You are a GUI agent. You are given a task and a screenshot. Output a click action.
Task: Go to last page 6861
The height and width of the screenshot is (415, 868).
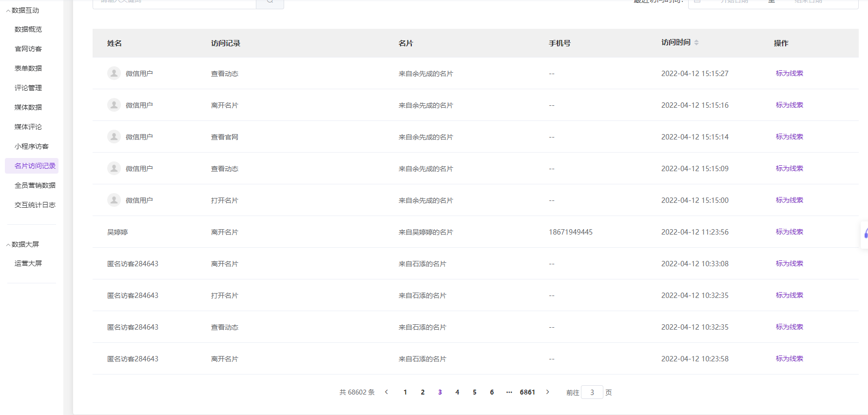pos(527,392)
